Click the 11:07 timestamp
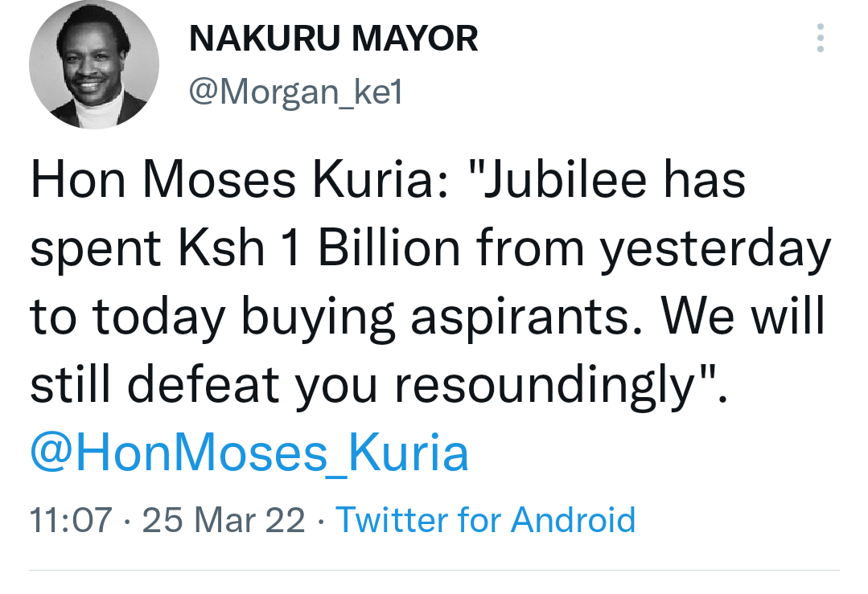This screenshot has height=594, width=868. 71,520
